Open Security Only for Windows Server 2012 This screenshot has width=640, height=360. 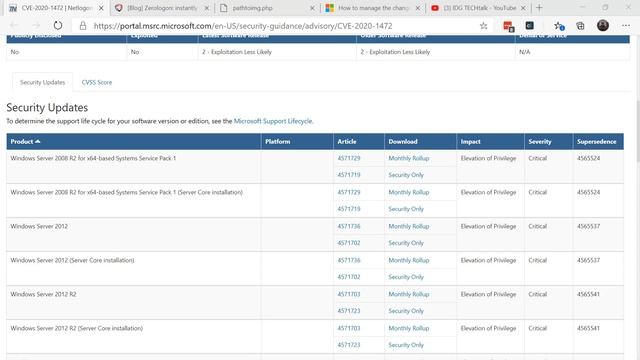(x=406, y=243)
